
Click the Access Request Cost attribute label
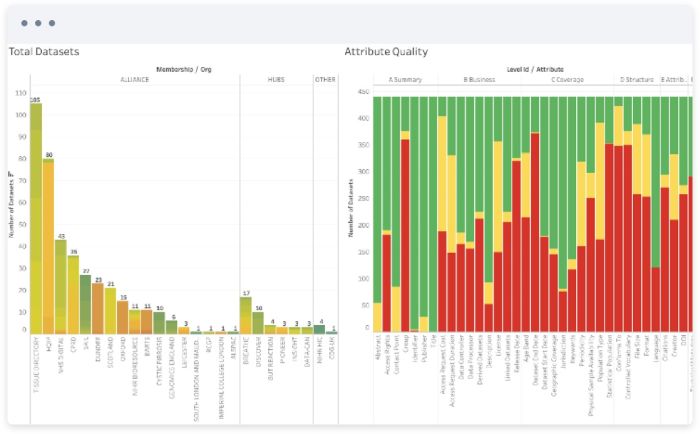(442, 364)
